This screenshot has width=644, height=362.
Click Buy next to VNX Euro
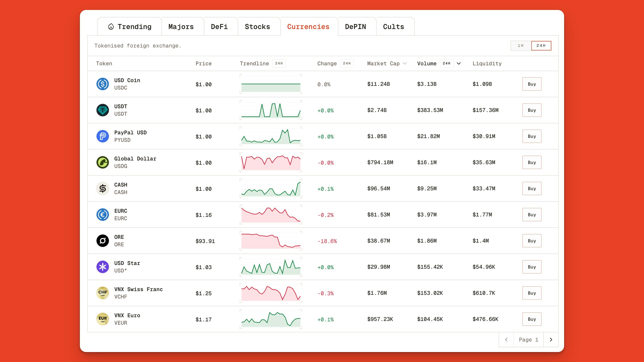tap(532, 319)
